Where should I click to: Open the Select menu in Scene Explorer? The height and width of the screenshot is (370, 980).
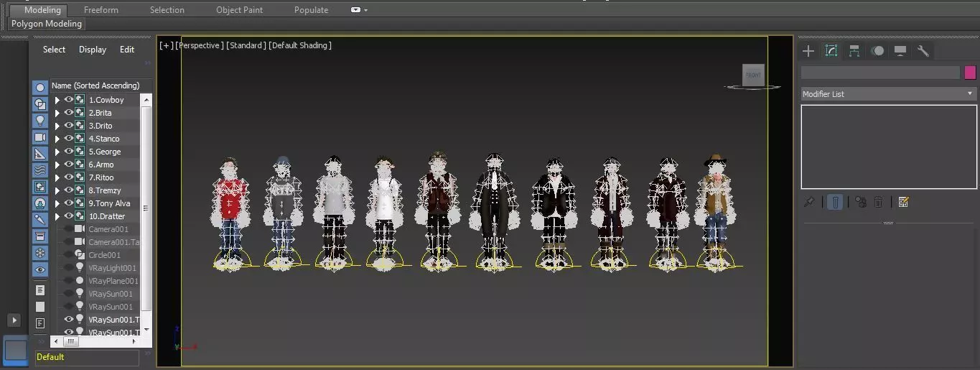pyautogui.click(x=54, y=50)
